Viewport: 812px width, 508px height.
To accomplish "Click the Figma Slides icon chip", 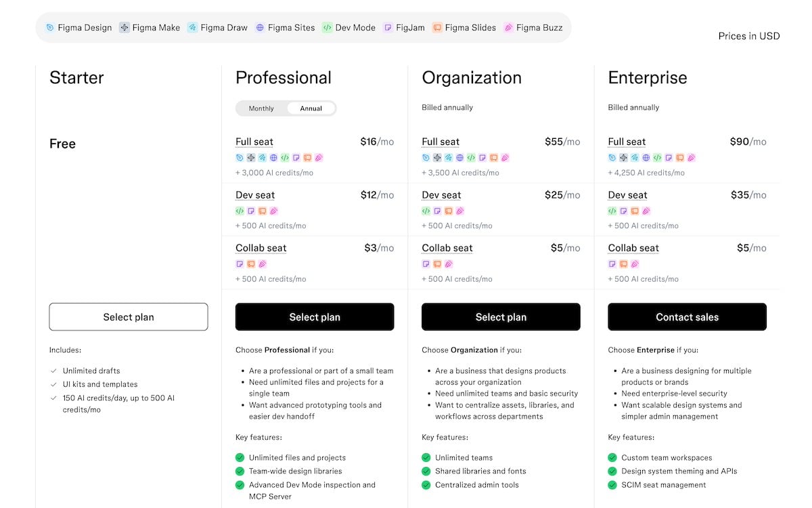I will coord(437,28).
